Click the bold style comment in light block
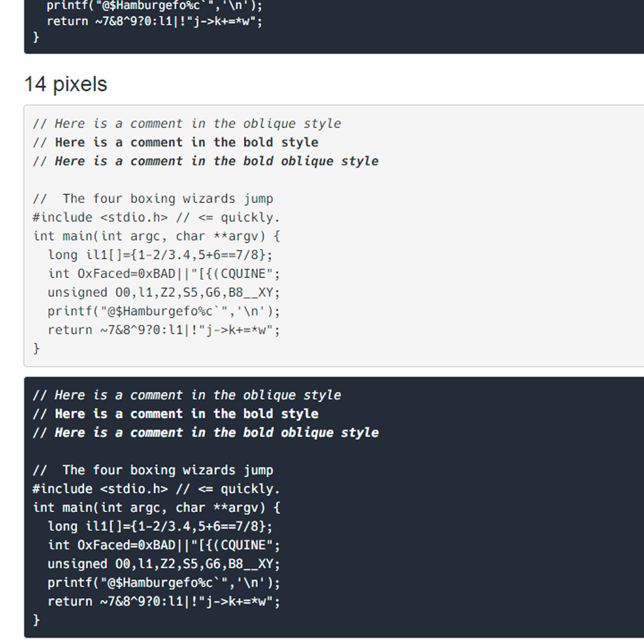The height and width of the screenshot is (644, 644). pos(175,143)
